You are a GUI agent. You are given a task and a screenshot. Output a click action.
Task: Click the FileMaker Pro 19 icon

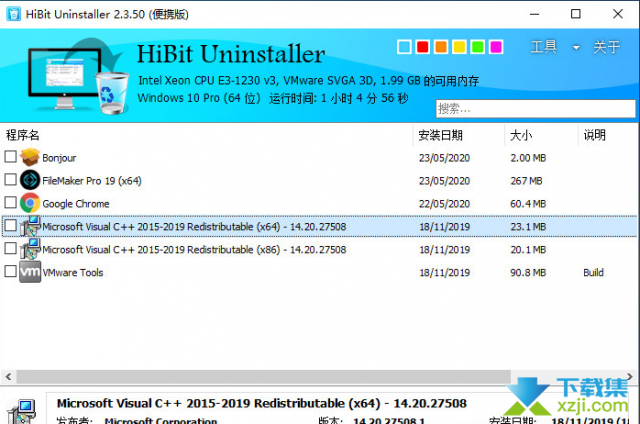click(x=30, y=180)
